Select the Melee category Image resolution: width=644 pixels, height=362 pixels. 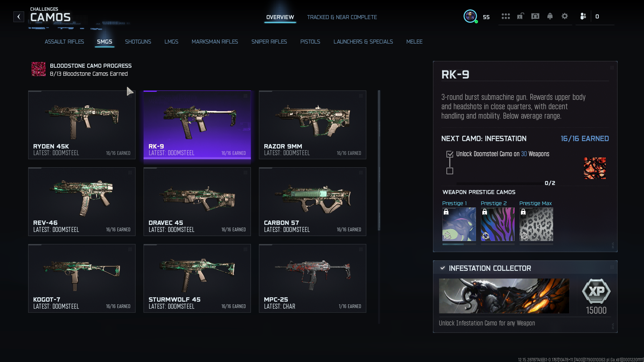point(414,42)
